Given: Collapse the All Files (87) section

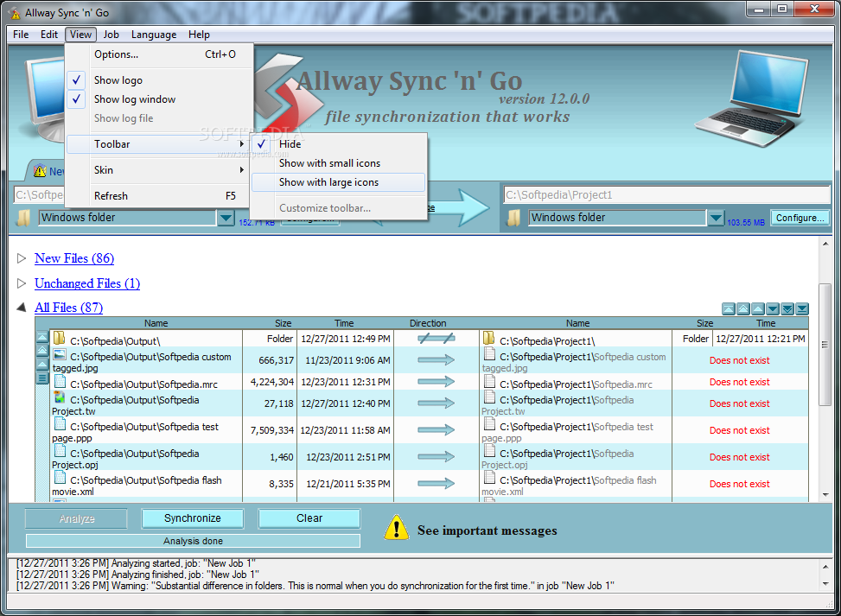Looking at the screenshot, I should tap(22, 308).
